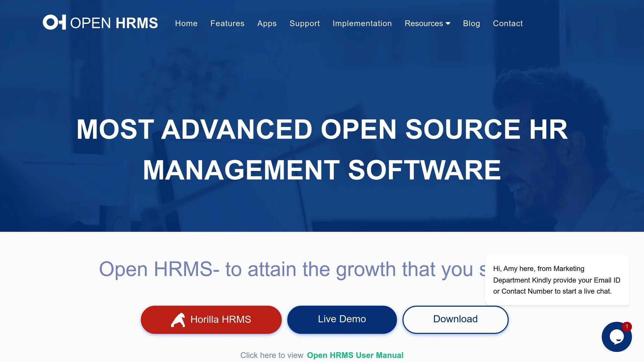Open the Features page from navigation
644x362 pixels.
[227, 23]
